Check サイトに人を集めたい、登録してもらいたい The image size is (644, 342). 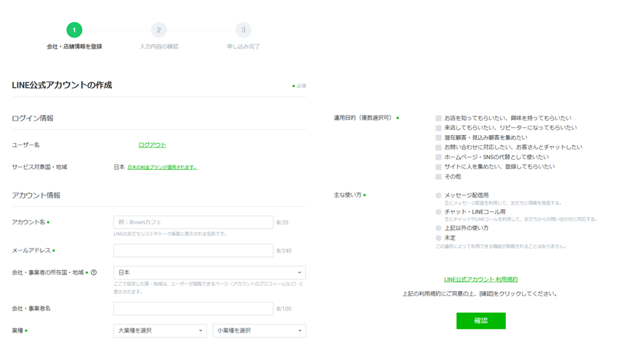tap(438, 167)
